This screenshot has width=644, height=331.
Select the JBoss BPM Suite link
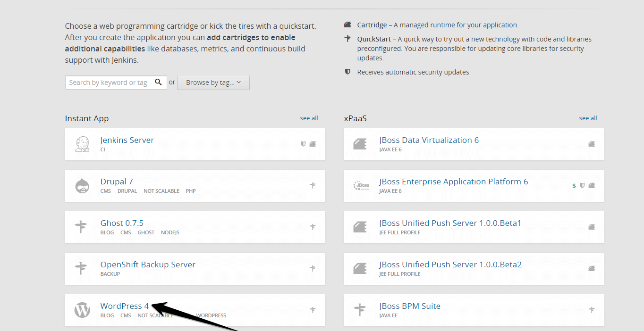click(x=410, y=306)
